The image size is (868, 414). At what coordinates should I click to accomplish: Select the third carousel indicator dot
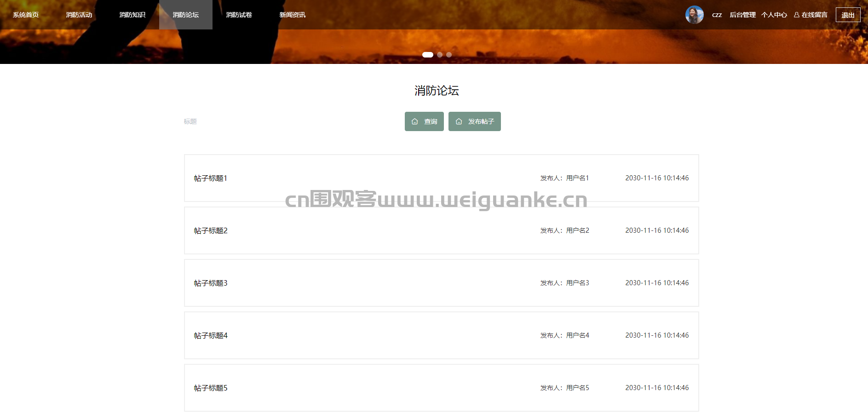[x=449, y=55]
